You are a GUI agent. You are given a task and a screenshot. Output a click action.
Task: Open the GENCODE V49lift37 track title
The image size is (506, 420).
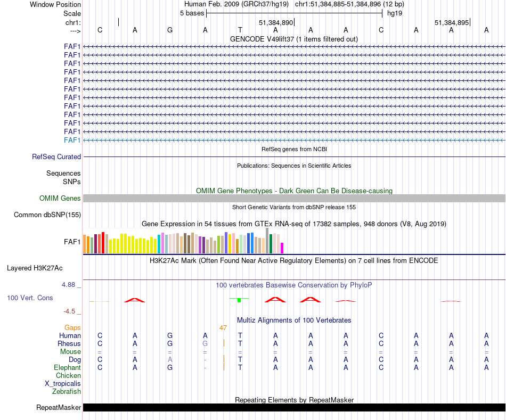294,39
